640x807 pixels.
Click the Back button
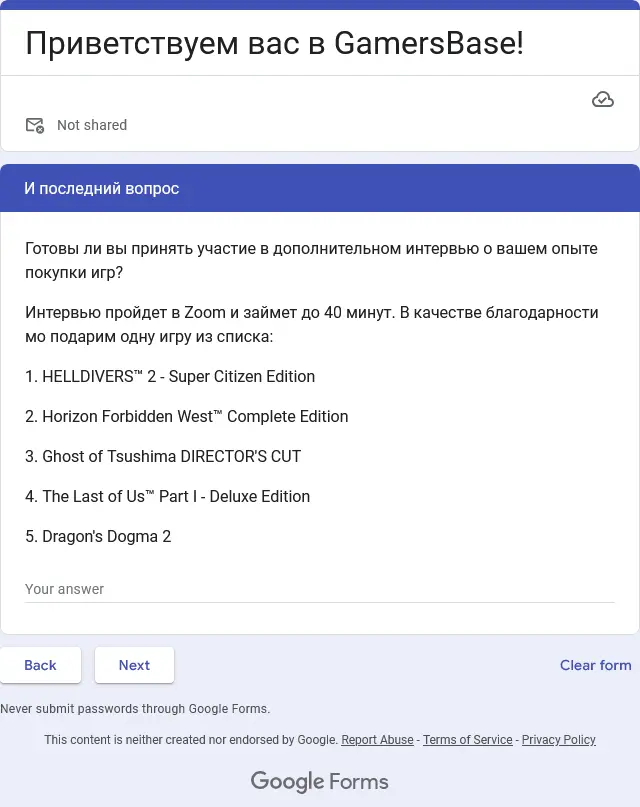coord(40,665)
